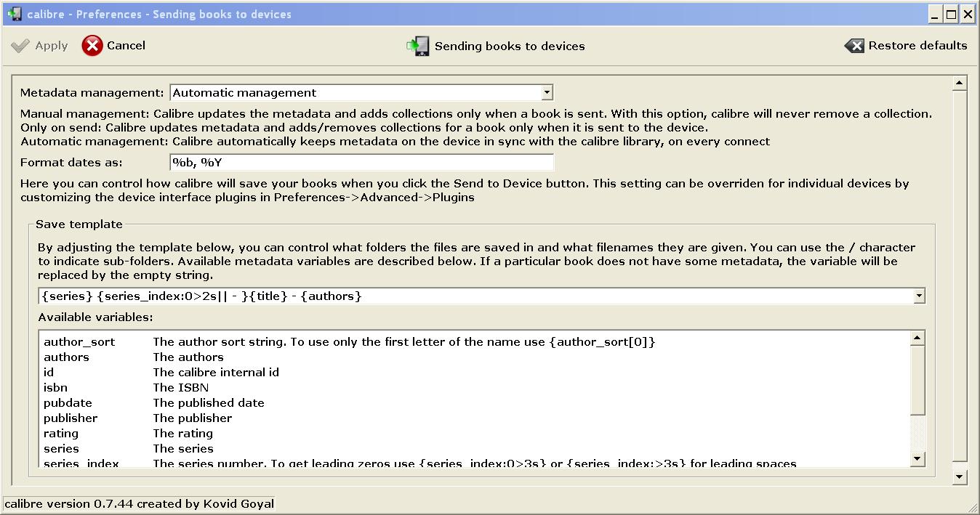Maximize the calibre Preferences window
The image size is (980, 515).
(952, 14)
